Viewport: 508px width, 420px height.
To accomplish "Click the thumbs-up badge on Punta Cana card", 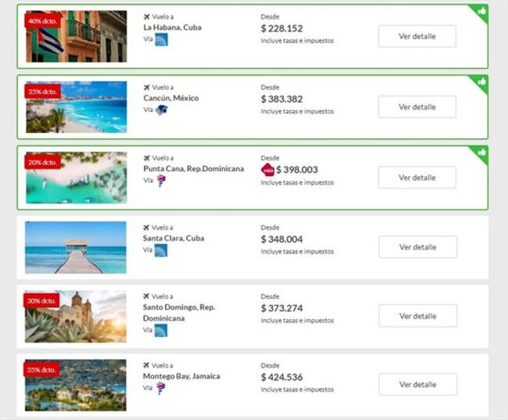I will pos(481,151).
